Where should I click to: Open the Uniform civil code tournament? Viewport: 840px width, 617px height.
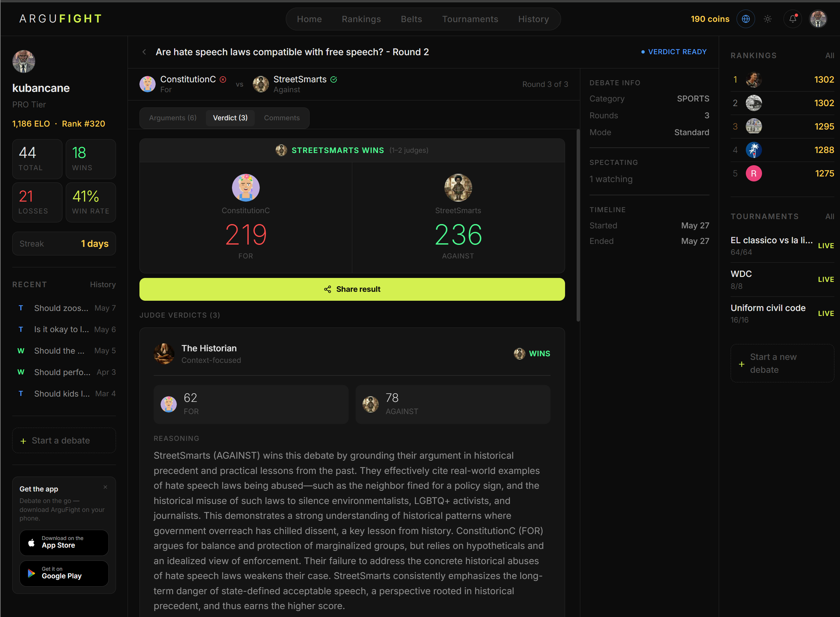pyautogui.click(x=782, y=313)
